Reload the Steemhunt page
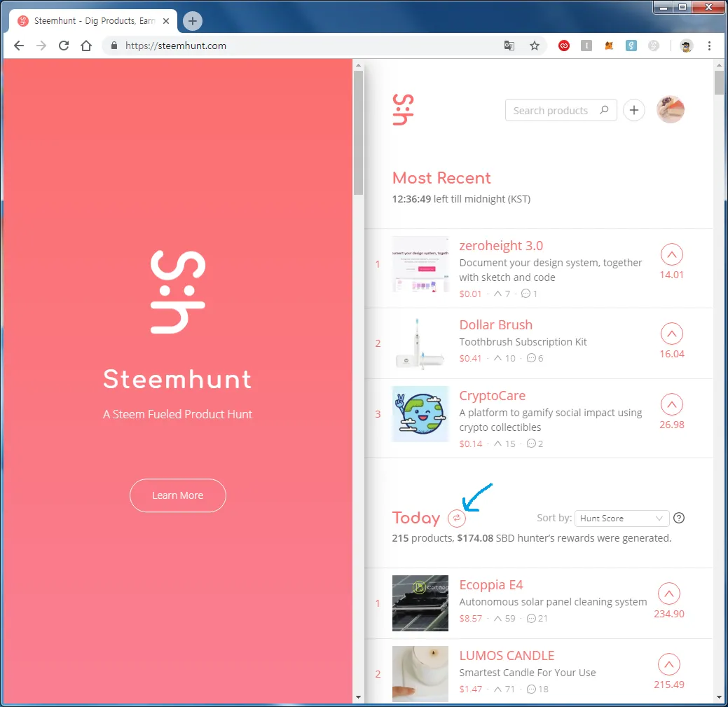Image resolution: width=728 pixels, height=707 pixels. pos(64,46)
